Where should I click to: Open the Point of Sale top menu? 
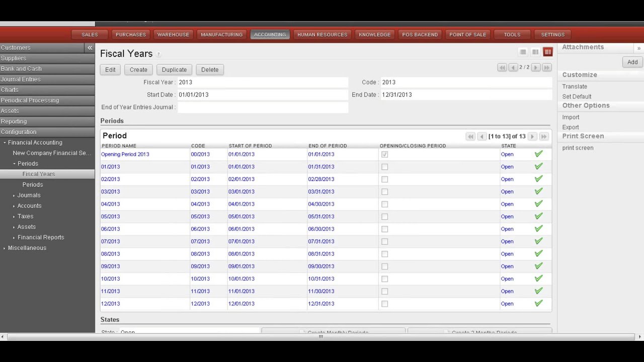[x=468, y=35]
